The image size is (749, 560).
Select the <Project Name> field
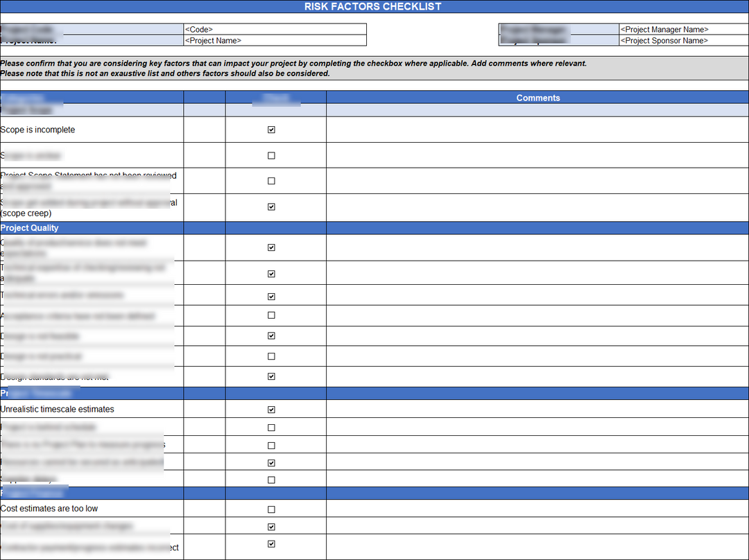274,41
